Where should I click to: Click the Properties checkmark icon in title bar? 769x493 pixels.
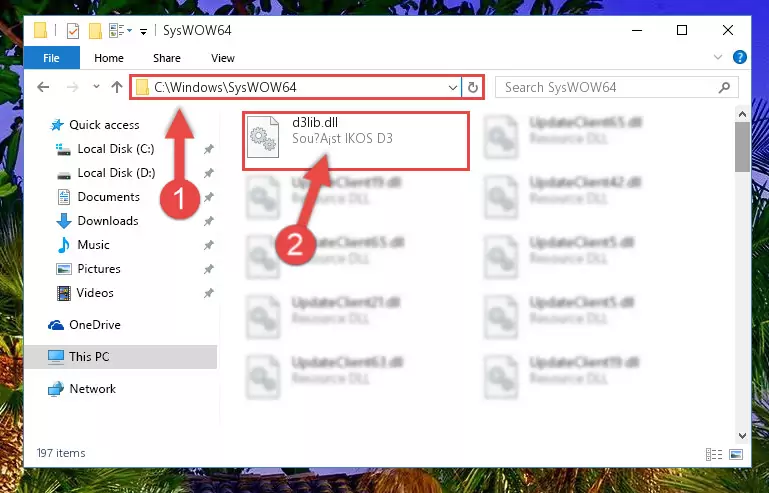point(73,30)
